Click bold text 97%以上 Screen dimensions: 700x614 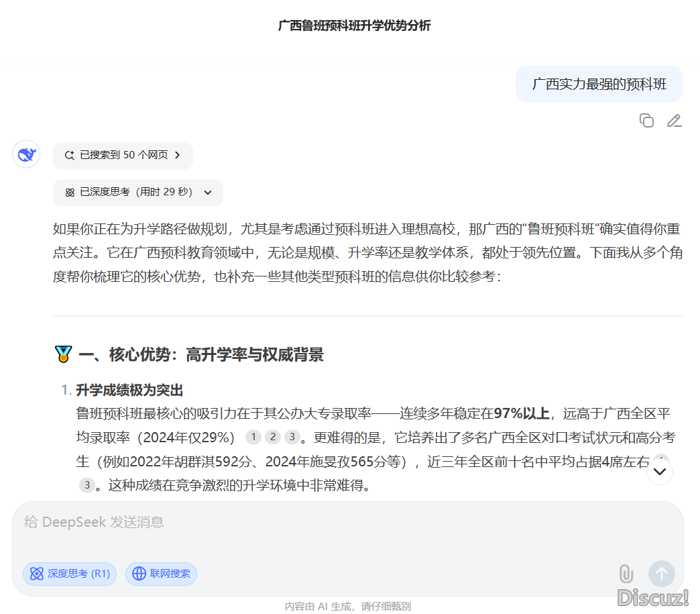522,413
